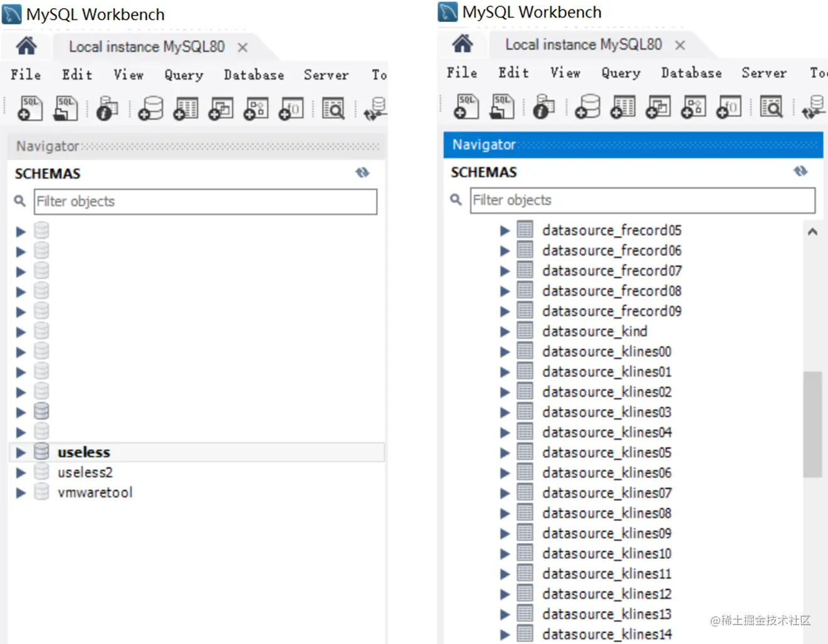Click the useless schema database icon
The width and height of the screenshot is (828, 644).
point(41,452)
